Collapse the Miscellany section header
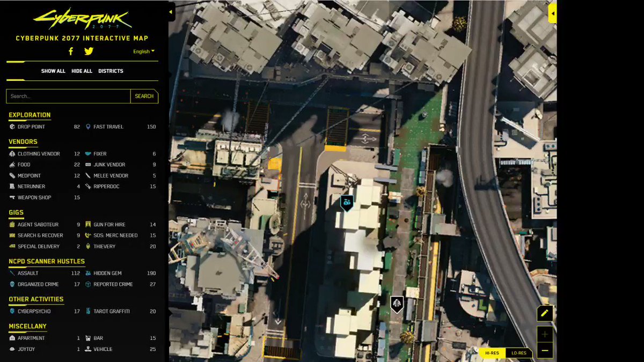Viewport: 644px width, 362px height. coord(27,326)
